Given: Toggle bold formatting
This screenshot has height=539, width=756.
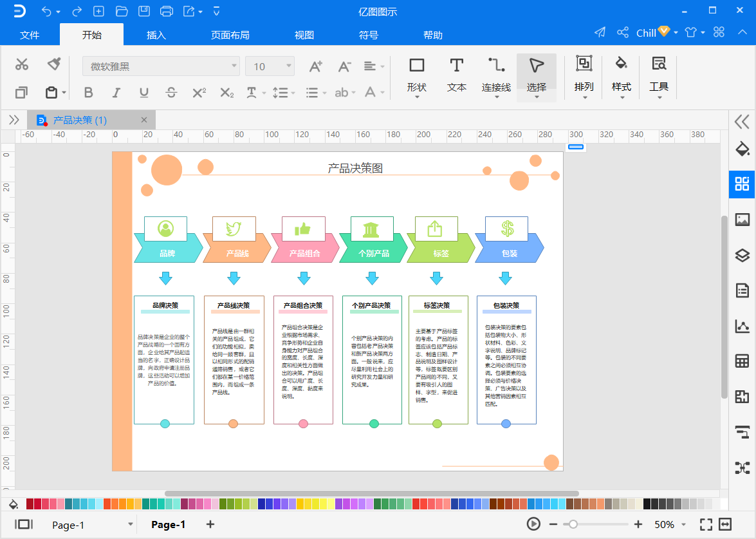Looking at the screenshot, I should click(88, 92).
